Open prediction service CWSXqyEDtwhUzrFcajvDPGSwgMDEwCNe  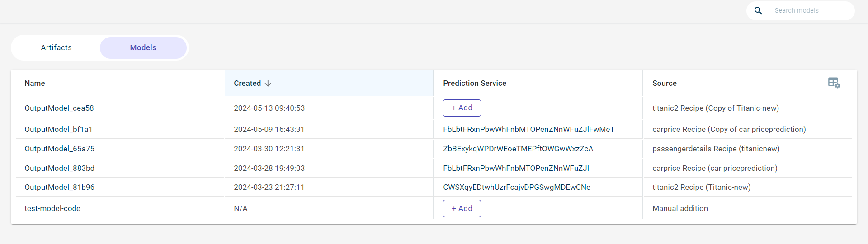(x=516, y=187)
